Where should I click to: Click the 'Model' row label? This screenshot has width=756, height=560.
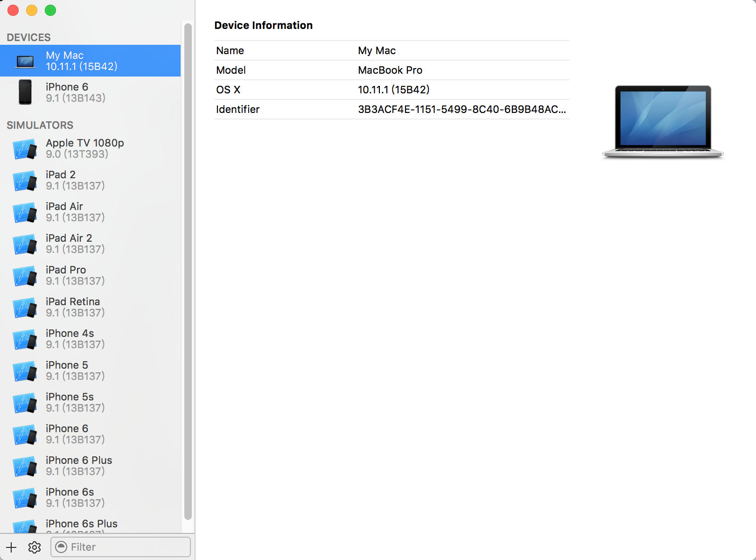[x=231, y=70]
